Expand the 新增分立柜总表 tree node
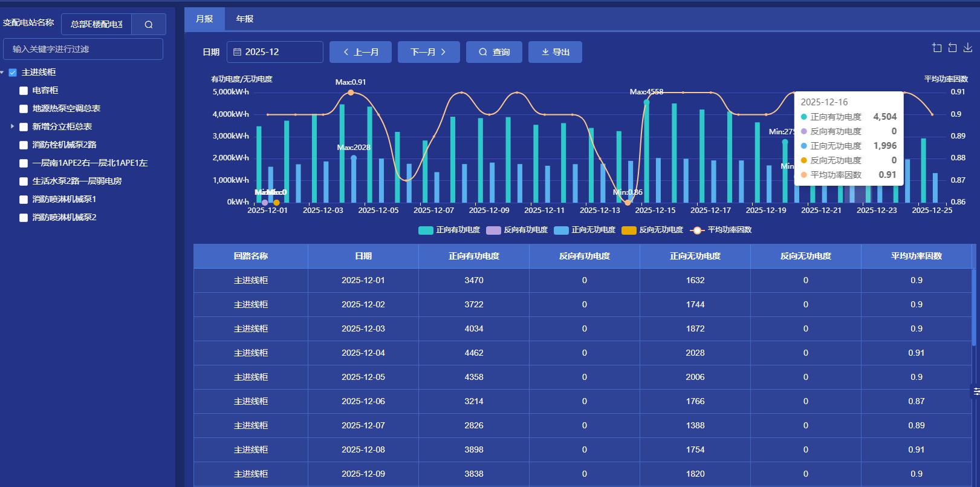Image resolution: width=980 pixels, height=487 pixels. (x=12, y=126)
